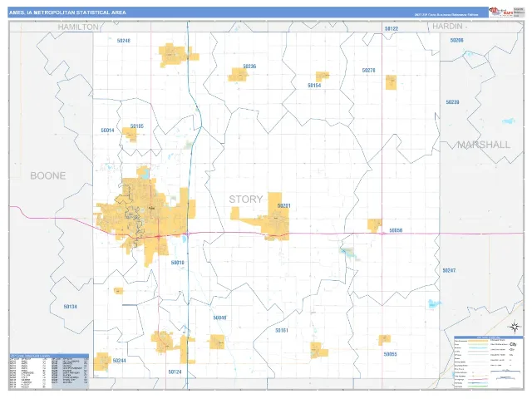Click the compass rose icon
The height and width of the screenshot is (399, 532).
pos(515,327)
